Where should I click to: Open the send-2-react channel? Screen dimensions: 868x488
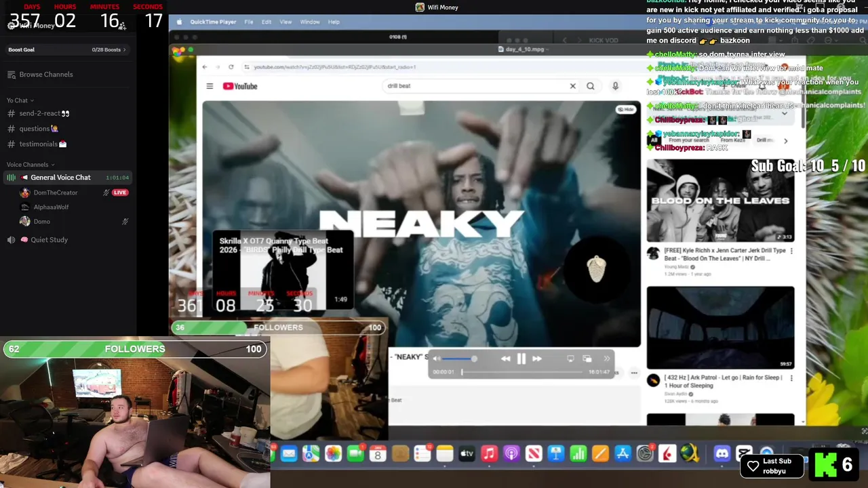[44, 114]
